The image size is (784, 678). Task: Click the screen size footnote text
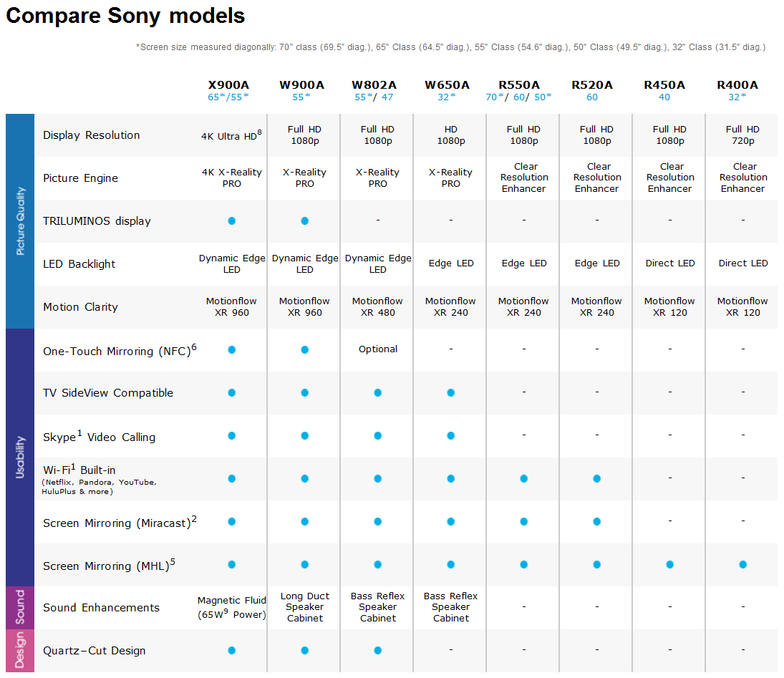pos(450,47)
